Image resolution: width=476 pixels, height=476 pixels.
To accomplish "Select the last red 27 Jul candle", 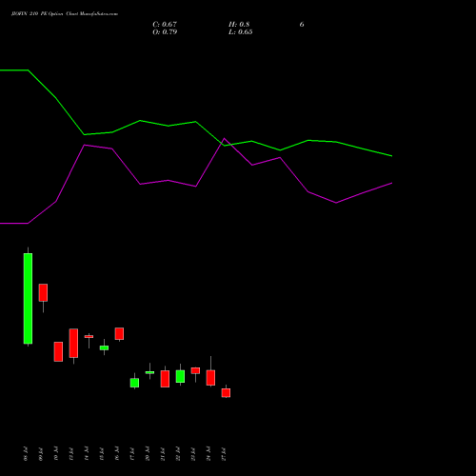I will pos(226,393).
